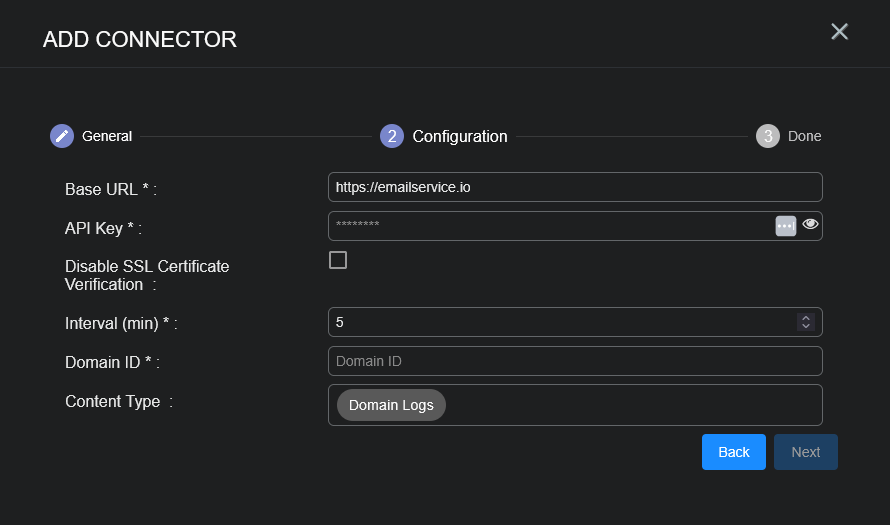Show the API Key using eye icon
890x525 pixels.
810,225
